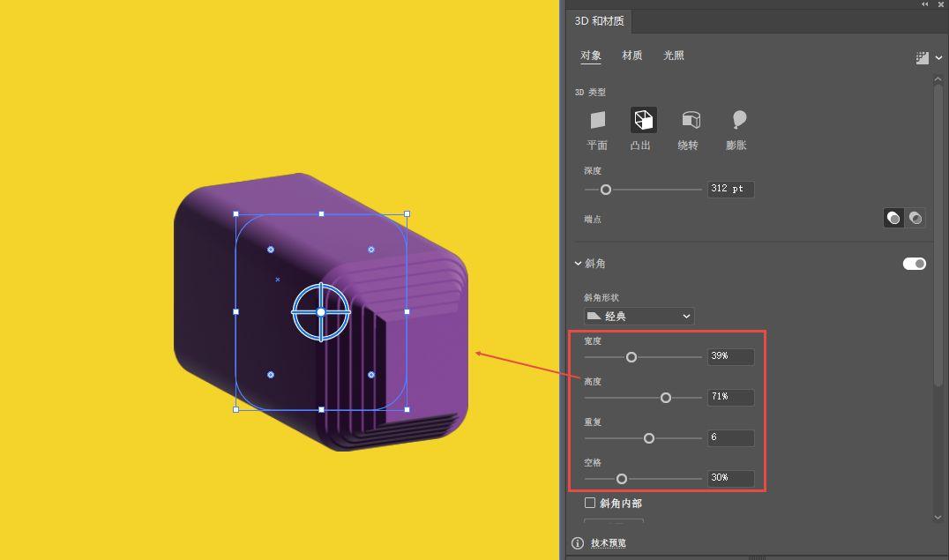Click the bottom-left bounding box handle
Viewport: 949px width, 560px height.
tap(236, 410)
